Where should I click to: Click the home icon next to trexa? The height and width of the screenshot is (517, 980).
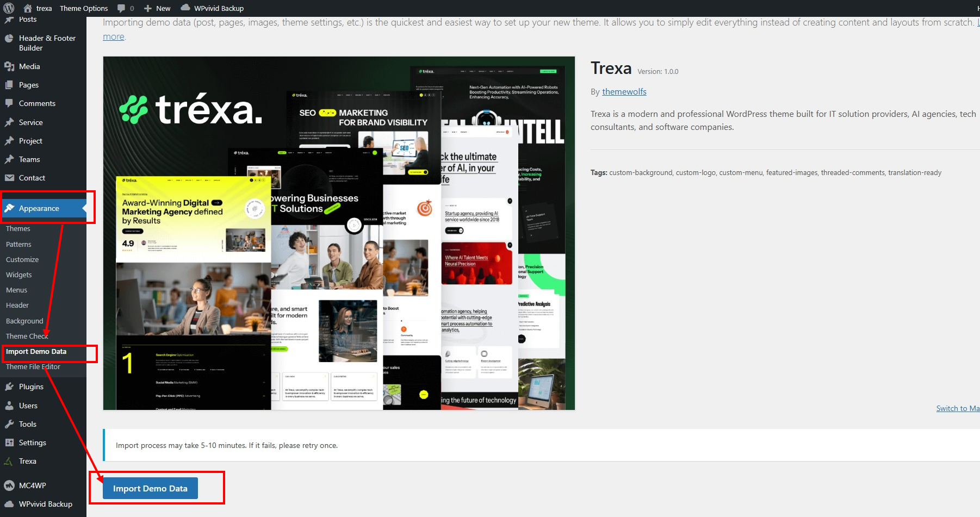click(x=28, y=8)
